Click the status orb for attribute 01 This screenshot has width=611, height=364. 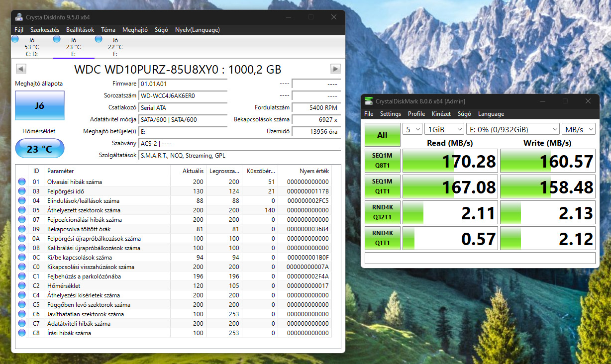pyautogui.click(x=22, y=182)
